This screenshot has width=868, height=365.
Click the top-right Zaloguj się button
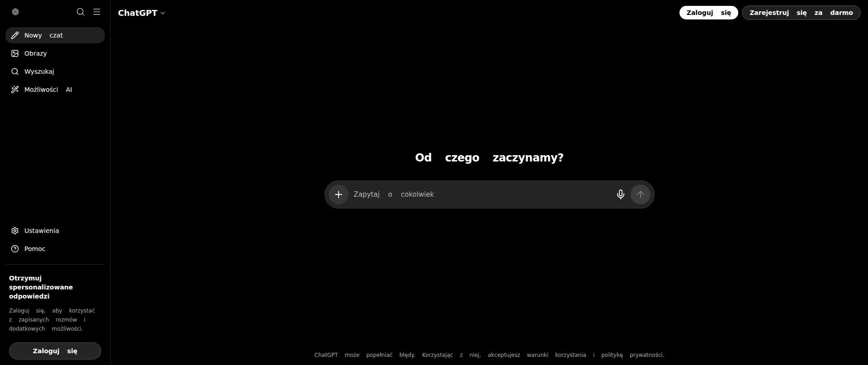tap(708, 13)
